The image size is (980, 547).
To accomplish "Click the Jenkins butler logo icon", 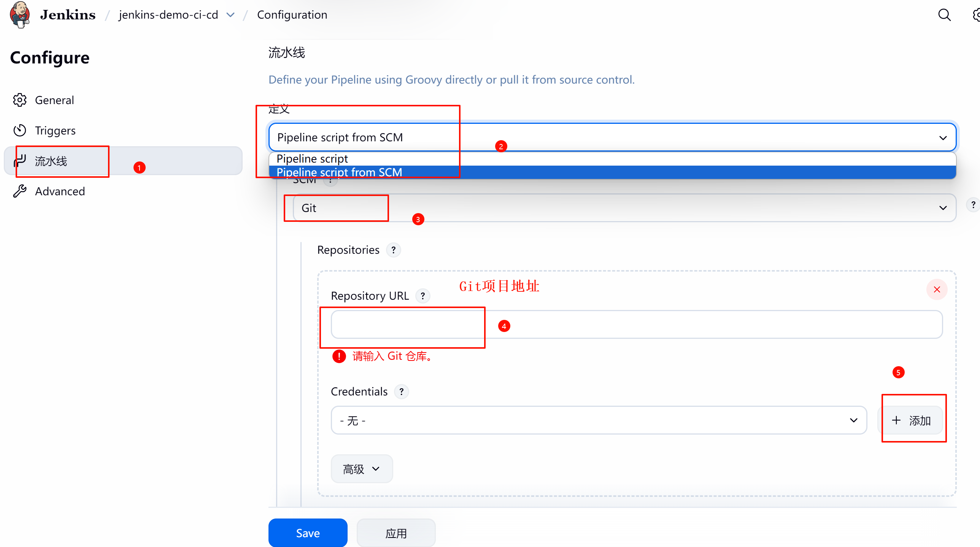I will coord(20,14).
